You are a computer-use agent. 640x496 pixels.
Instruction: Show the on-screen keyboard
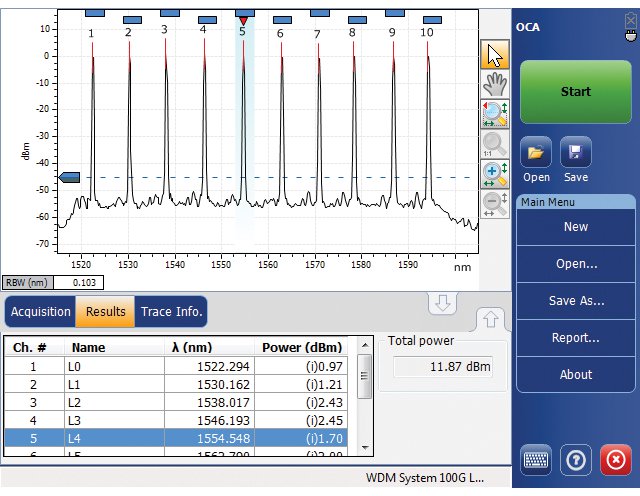536,460
